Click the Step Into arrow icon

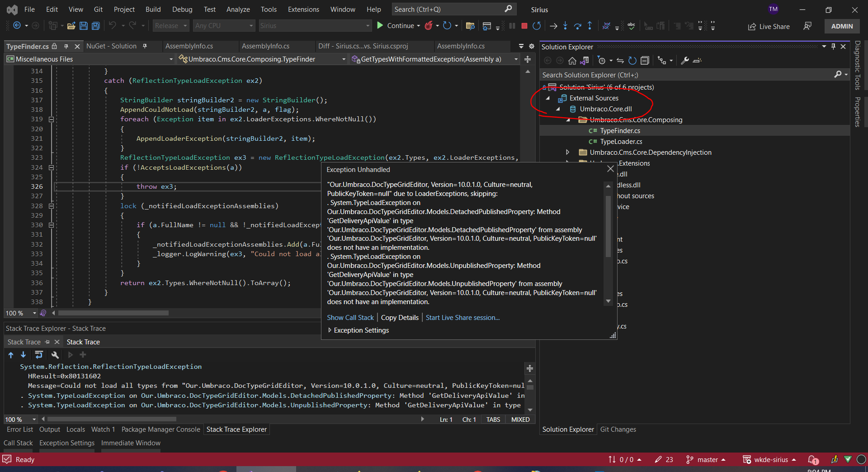(565, 26)
